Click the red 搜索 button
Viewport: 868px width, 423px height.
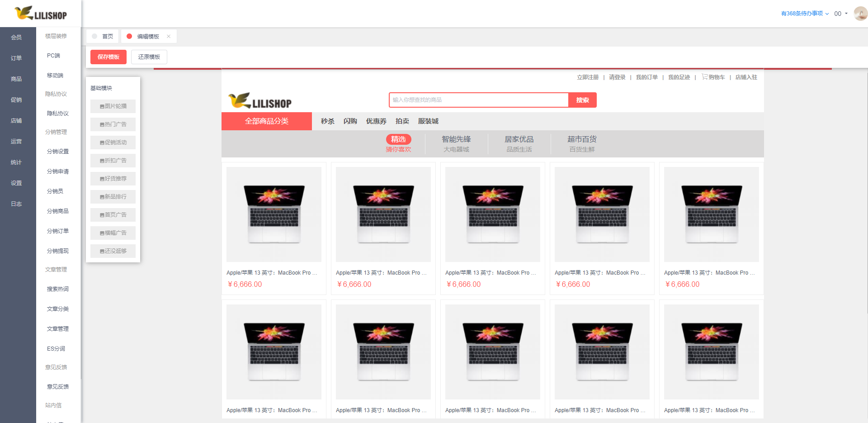coord(582,100)
